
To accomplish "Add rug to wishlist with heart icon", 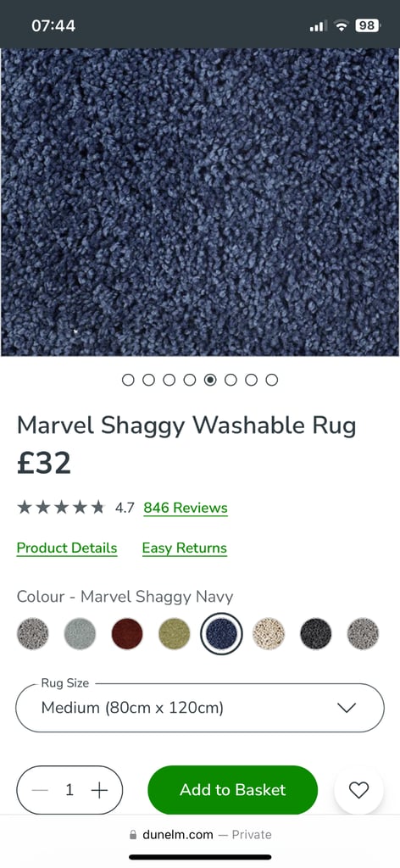I will click(358, 790).
